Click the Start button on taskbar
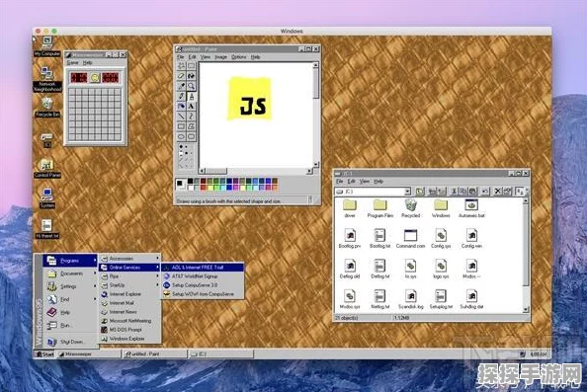This screenshot has height=392, width=587. click(44, 353)
